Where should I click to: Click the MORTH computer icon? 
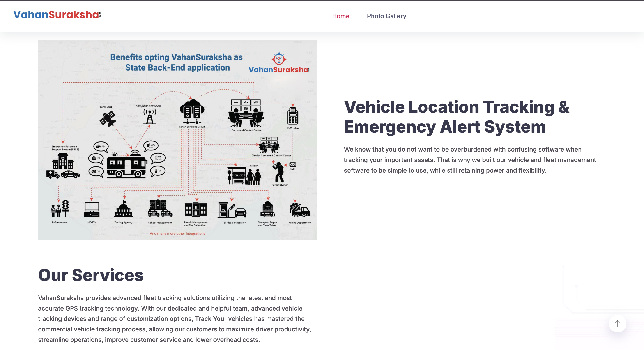click(x=92, y=210)
